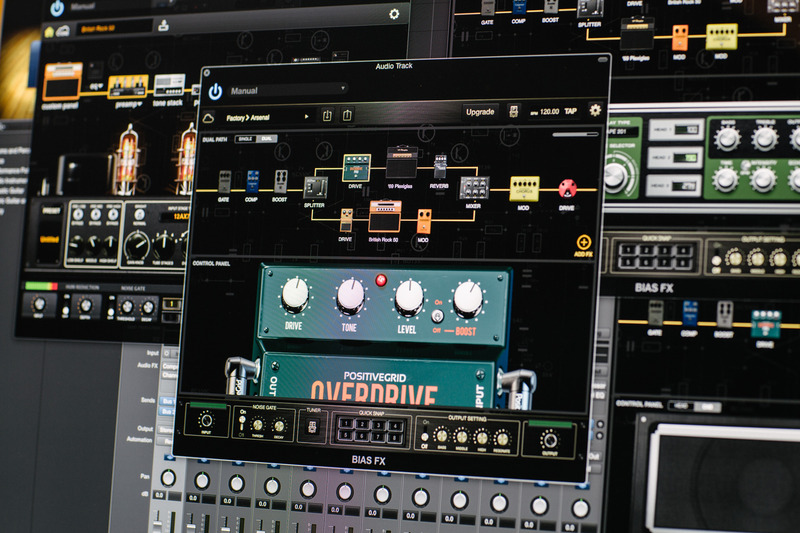Select the GATE pedal in chain
The height and width of the screenshot is (533, 800).
tap(224, 183)
